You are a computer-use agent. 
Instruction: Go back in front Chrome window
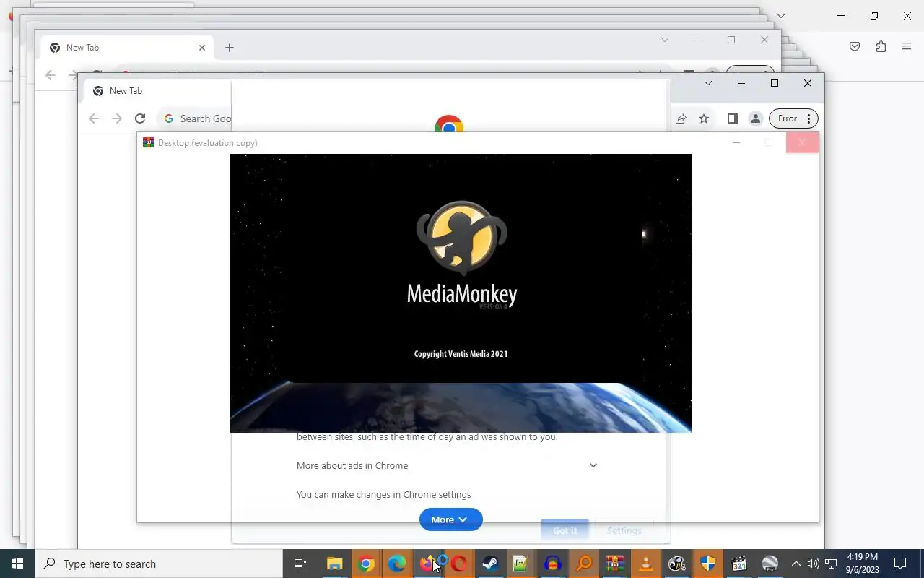pos(94,118)
